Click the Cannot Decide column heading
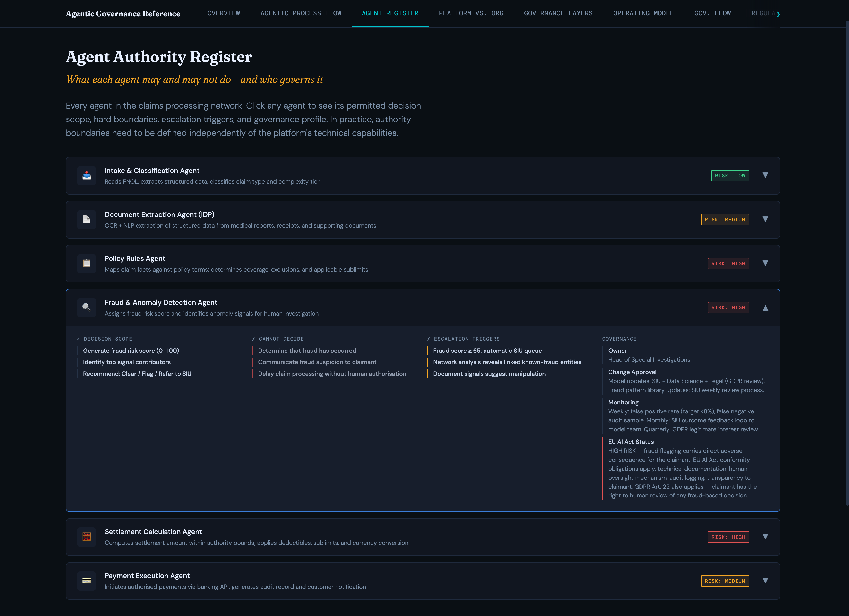The image size is (849, 616). [x=278, y=339]
